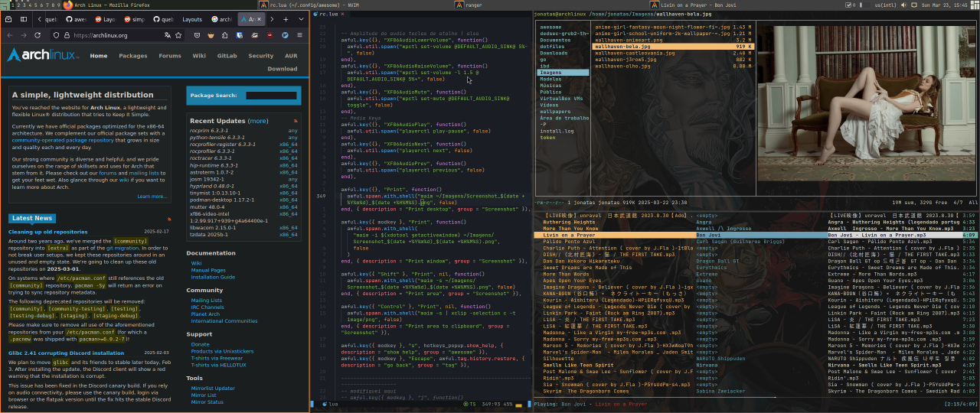Select the Downloads folder in ranger

tap(563, 54)
